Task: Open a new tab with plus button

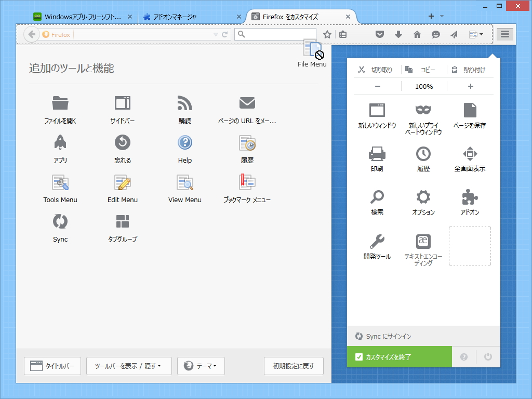Action: click(x=431, y=16)
